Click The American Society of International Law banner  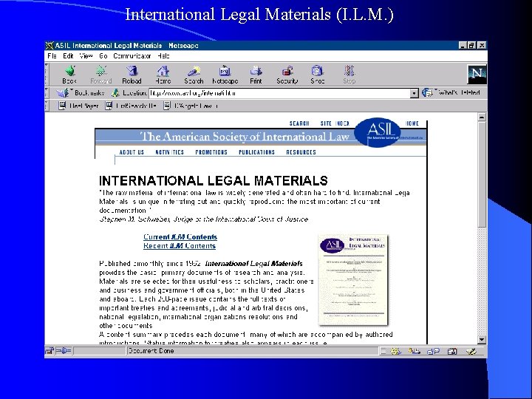(245, 137)
